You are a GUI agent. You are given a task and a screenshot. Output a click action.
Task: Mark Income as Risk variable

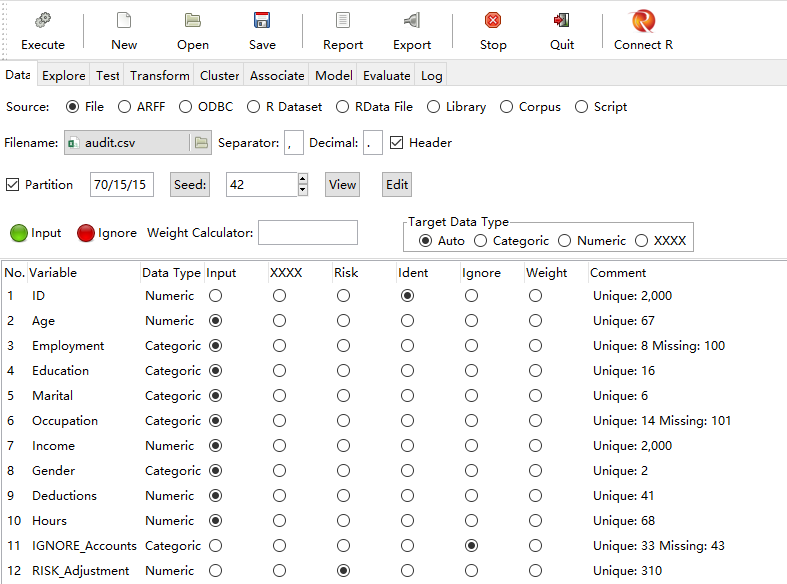343,446
